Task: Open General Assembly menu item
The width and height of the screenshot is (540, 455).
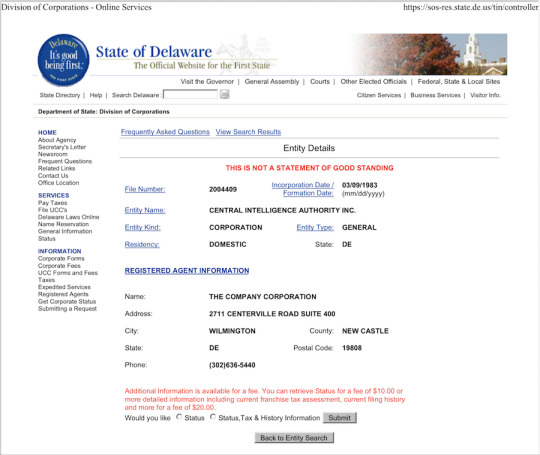Action: (x=272, y=82)
